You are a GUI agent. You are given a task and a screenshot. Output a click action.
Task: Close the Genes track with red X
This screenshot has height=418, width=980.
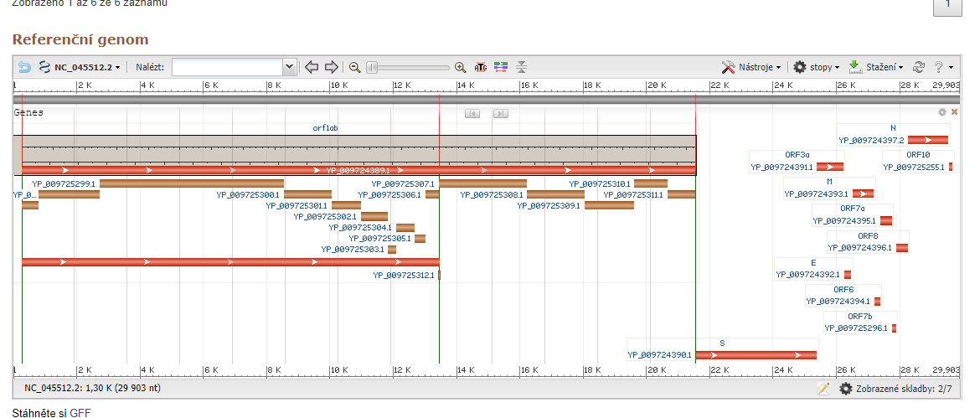click(954, 111)
